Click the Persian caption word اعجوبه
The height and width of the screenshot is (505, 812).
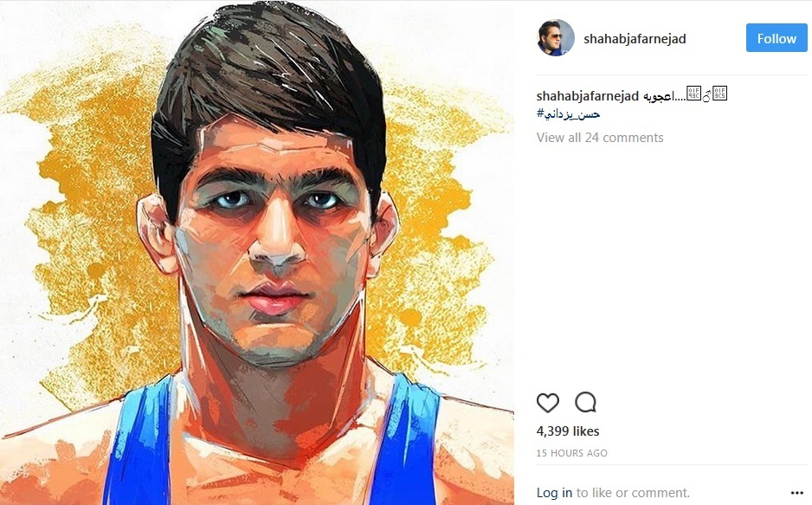click(658, 97)
